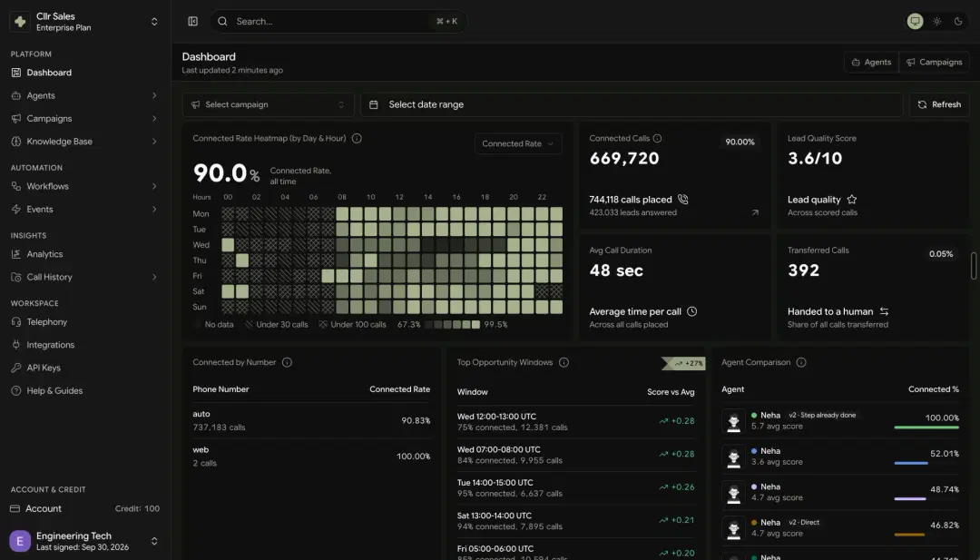The image size is (980, 560).
Task: Click the page vertical scrollbar
Action: pos(973,266)
